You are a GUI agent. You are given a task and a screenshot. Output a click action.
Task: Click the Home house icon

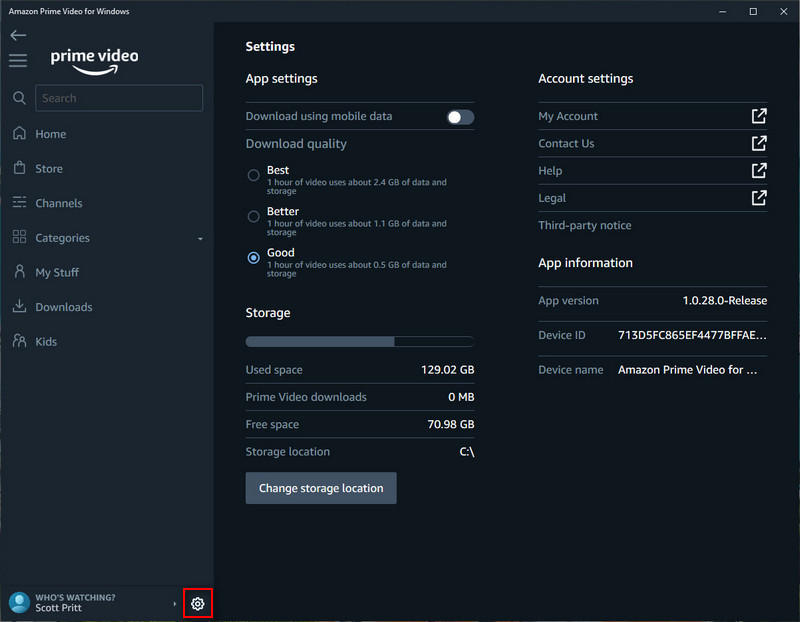pos(19,133)
